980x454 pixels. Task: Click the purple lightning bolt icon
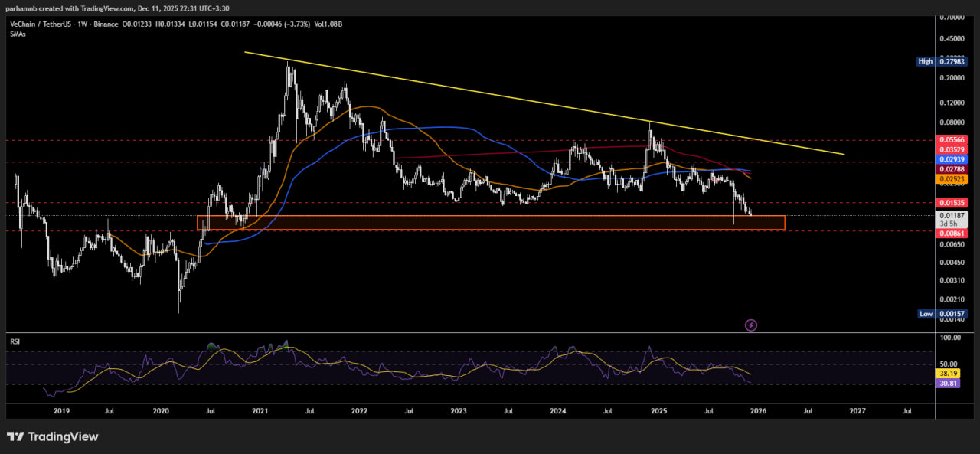[751, 325]
